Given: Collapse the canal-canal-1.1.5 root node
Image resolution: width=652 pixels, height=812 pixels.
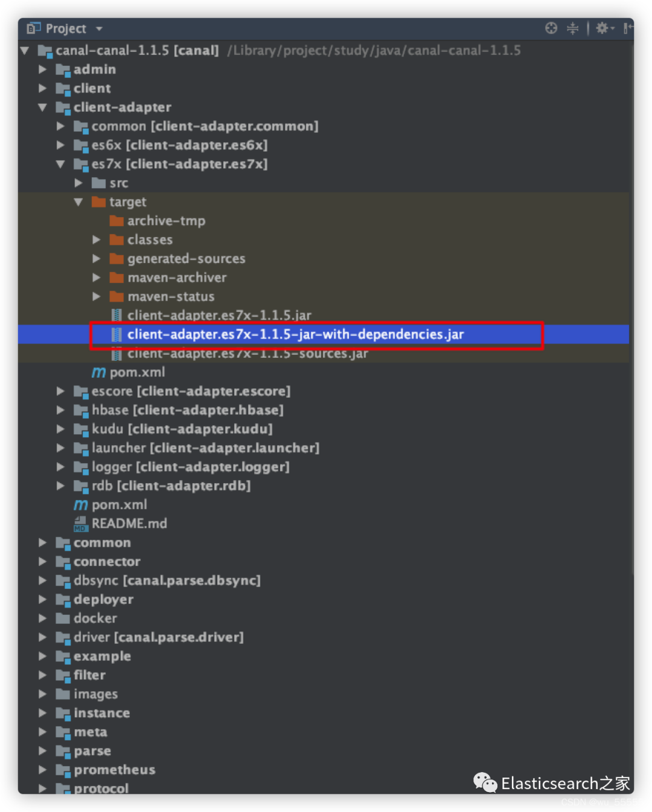Looking at the screenshot, I should coord(25,51).
